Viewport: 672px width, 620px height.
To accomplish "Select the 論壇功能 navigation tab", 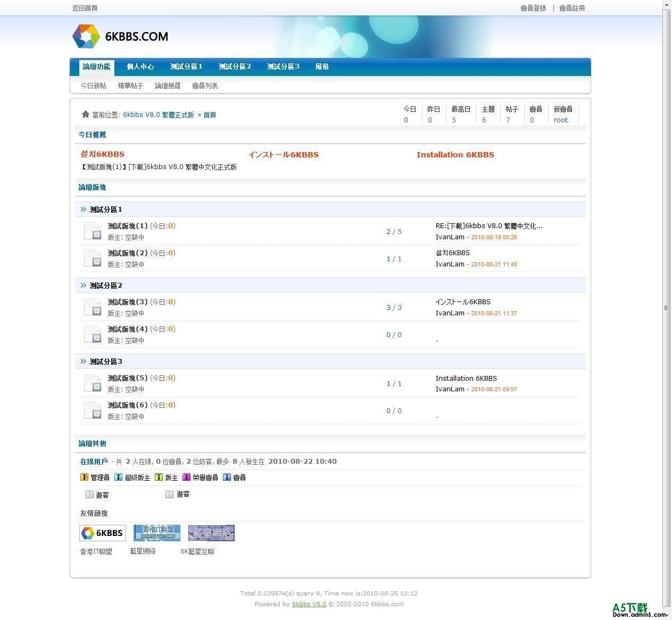I will pos(96,67).
